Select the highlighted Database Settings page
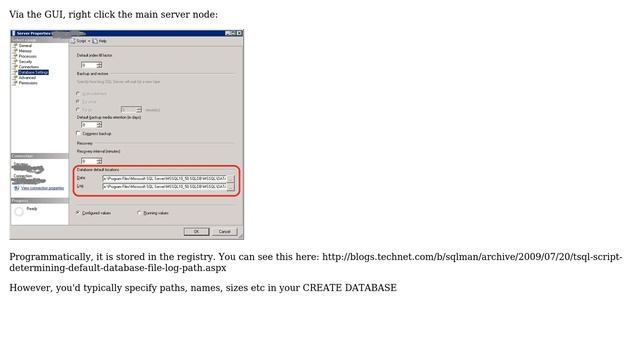This screenshot has height=360, width=640. [x=33, y=72]
